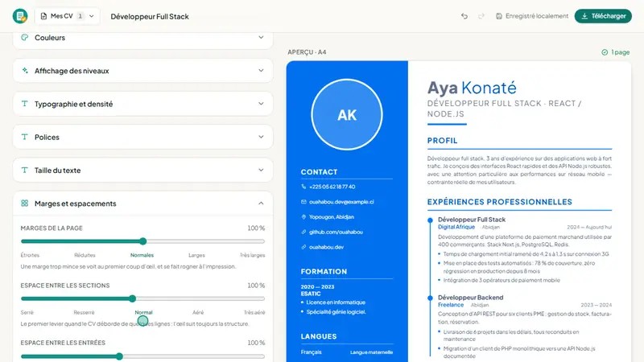Click the Typographie et densité T icon
This screenshot has height=362, width=644.
point(25,104)
